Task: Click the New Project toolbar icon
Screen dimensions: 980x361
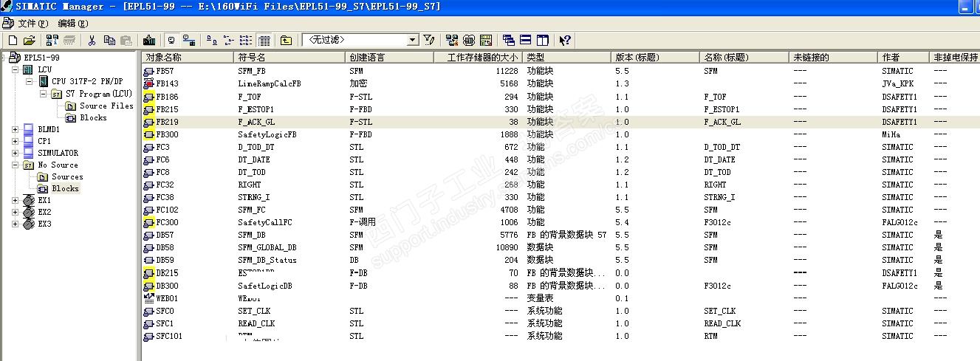Action: point(13,40)
